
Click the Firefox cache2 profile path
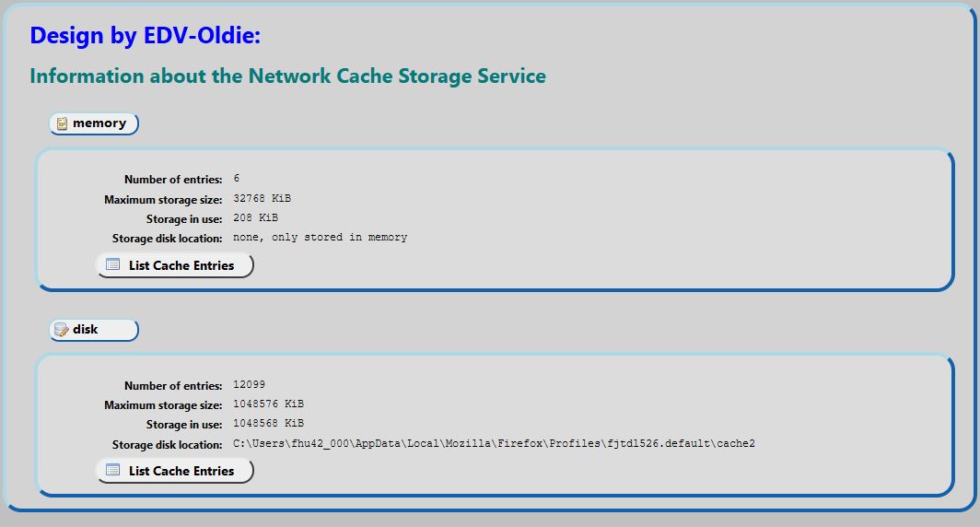(x=494, y=444)
